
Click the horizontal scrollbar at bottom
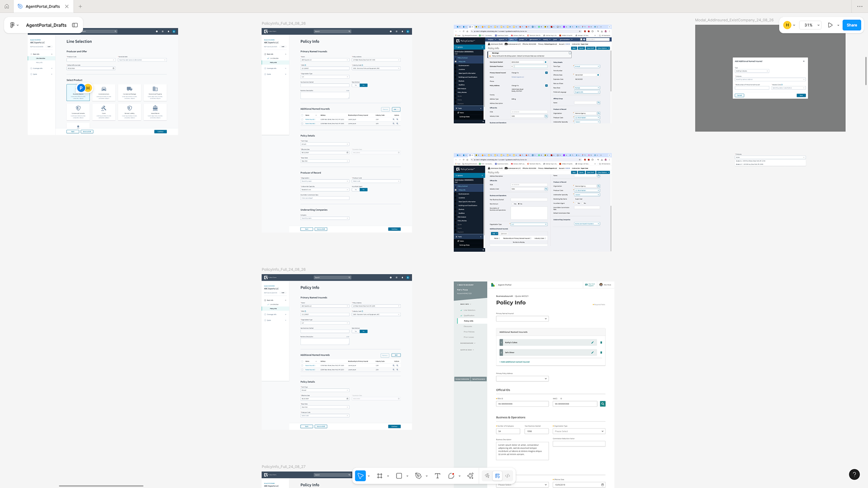click(101, 486)
